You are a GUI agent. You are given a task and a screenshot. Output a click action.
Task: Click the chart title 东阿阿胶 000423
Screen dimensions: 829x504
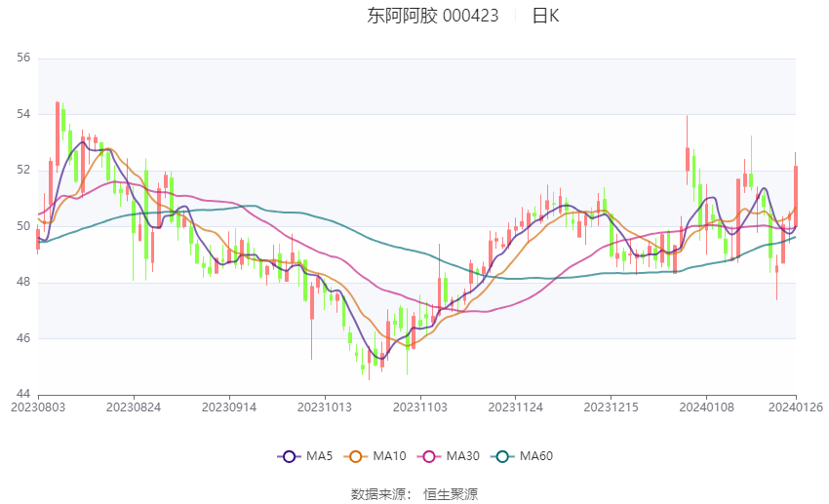click(432, 16)
